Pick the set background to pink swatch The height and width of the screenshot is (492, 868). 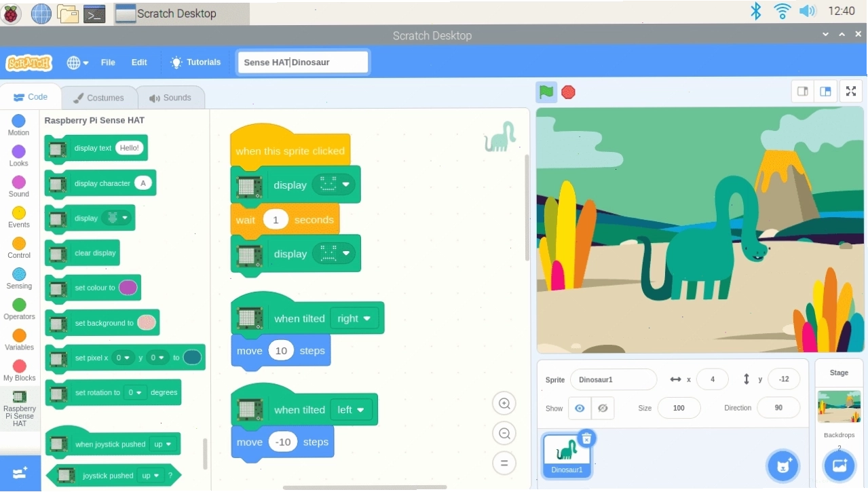147,323
